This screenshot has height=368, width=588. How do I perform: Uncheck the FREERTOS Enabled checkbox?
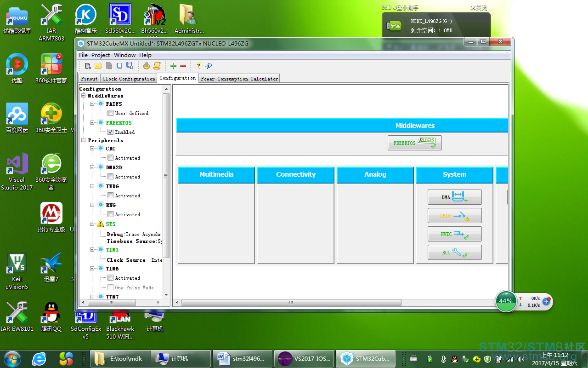(x=110, y=132)
